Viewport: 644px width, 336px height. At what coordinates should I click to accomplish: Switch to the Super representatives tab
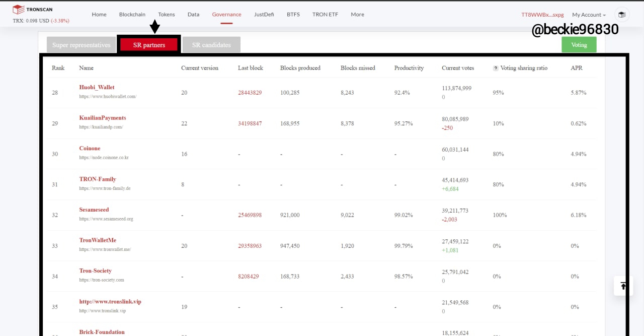click(x=81, y=45)
